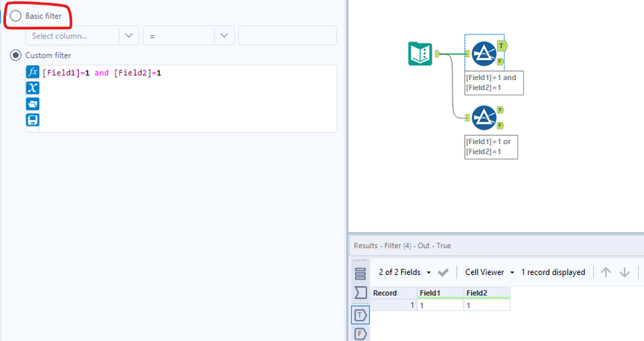Select the Filter tool with 'and' expression
Viewport: 644px width, 341px height.
484,54
